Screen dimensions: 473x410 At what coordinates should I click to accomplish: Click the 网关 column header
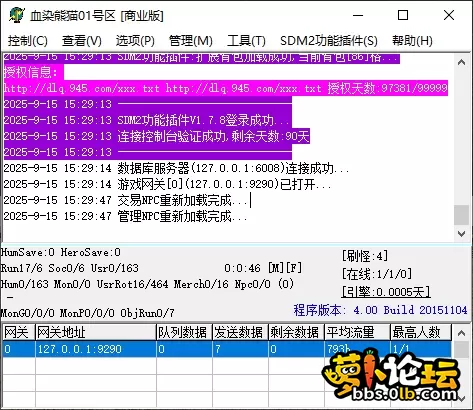click(19, 333)
